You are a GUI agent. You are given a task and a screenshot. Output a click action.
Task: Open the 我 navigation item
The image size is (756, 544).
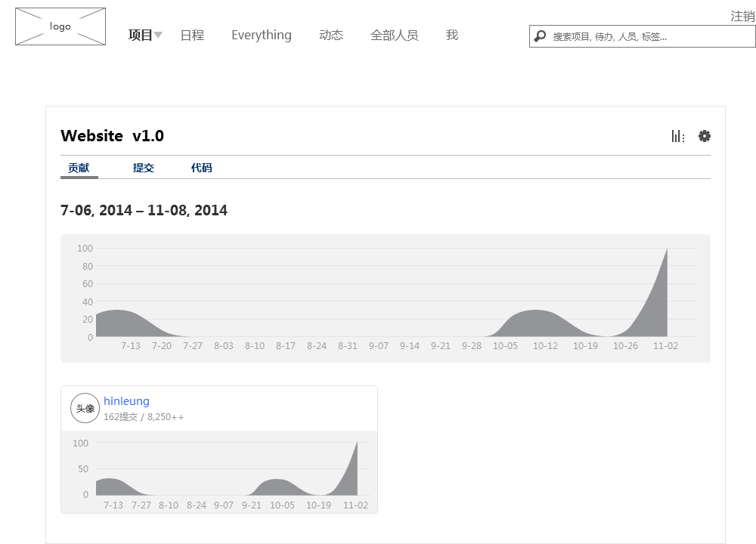click(452, 36)
